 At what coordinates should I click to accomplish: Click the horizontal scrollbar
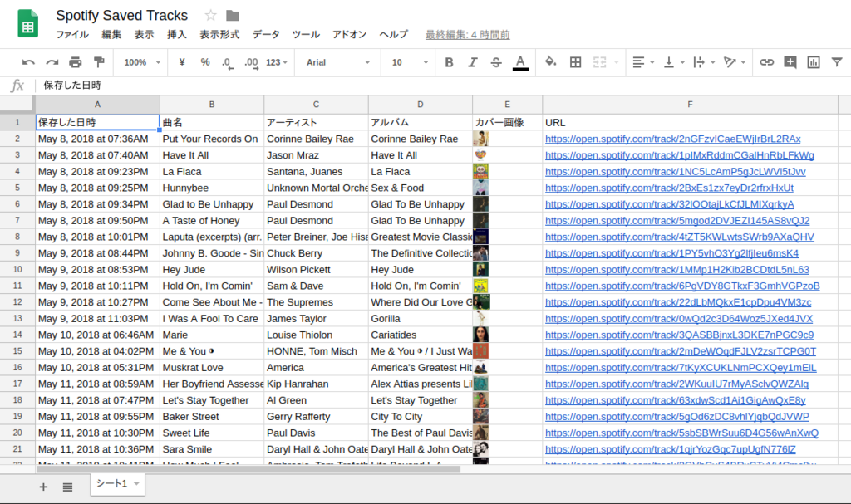tap(248, 469)
